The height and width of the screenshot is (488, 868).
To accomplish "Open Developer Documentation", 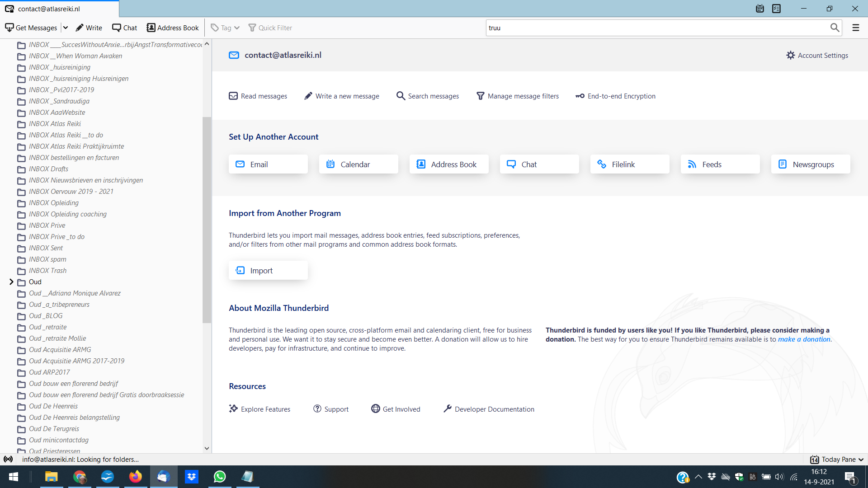I will pos(489,409).
